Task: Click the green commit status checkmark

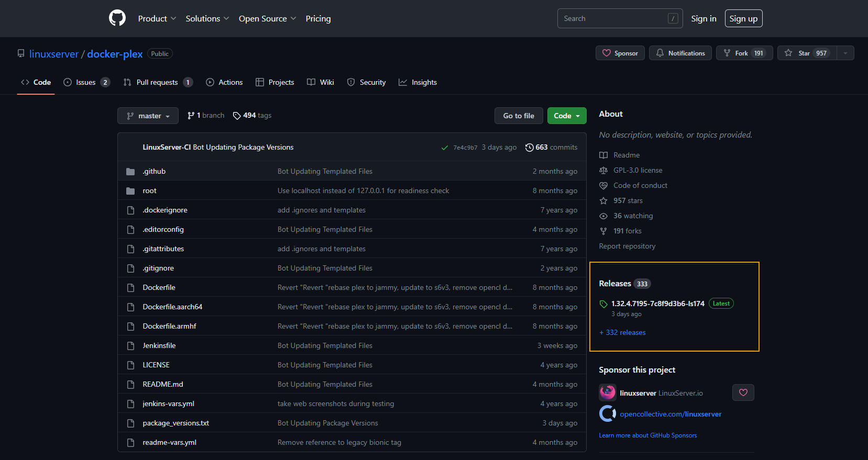Action: pyautogui.click(x=444, y=148)
